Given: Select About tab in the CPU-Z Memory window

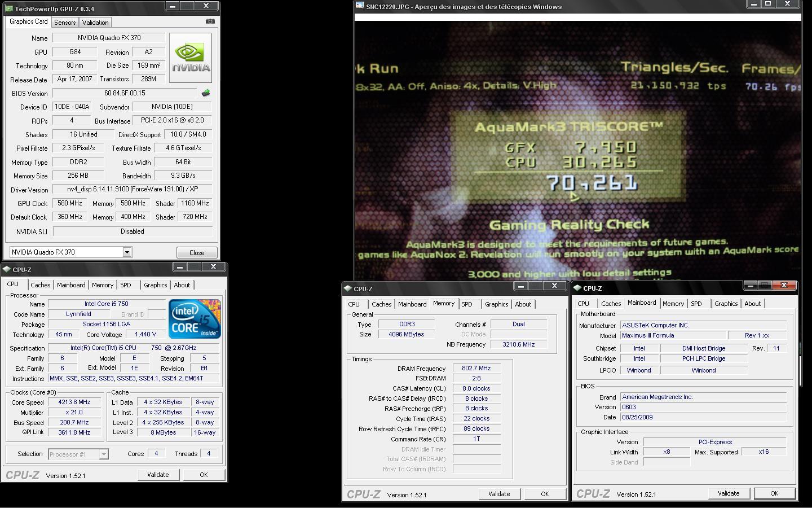Looking at the screenshot, I should (523, 304).
